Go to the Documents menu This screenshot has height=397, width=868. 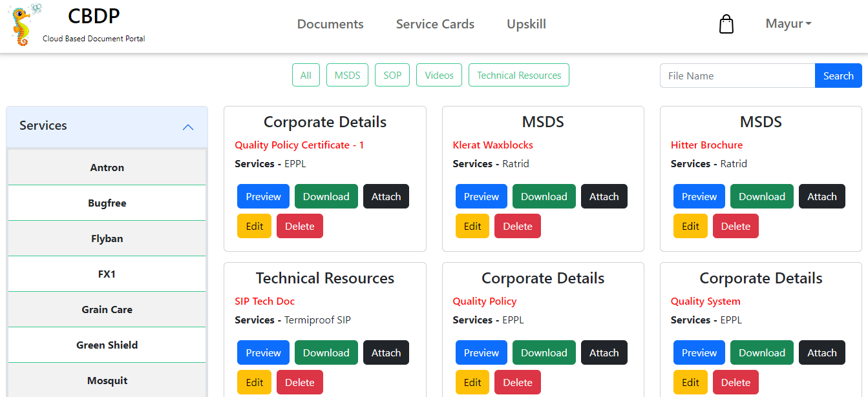point(330,25)
